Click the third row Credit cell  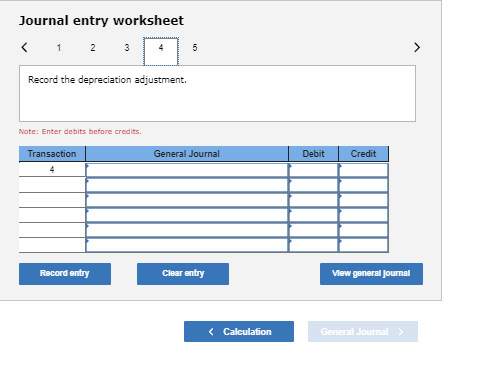coord(364,200)
